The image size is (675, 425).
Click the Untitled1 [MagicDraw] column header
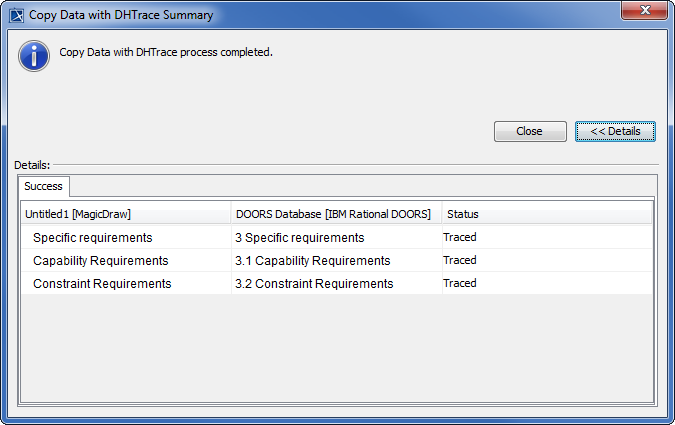click(x=78, y=214)
